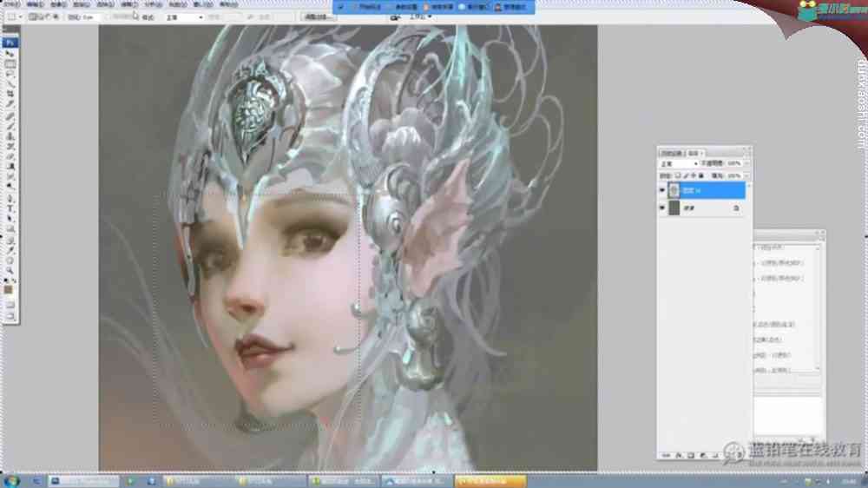Image resolution: width=868 pixels, height=488 pixels.
Task: Toggle lock transparent pixels in Layers panel
Action: 678,175
